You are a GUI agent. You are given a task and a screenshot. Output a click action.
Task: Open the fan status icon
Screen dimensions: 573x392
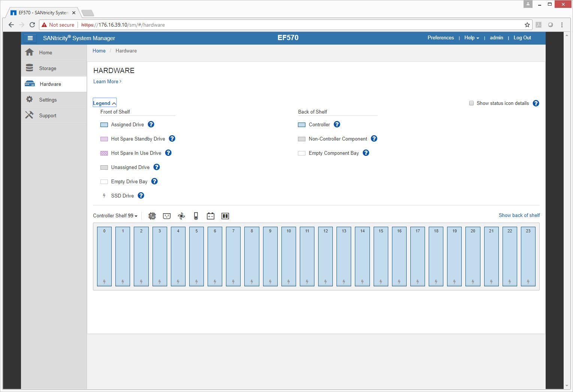pos(181,216)
